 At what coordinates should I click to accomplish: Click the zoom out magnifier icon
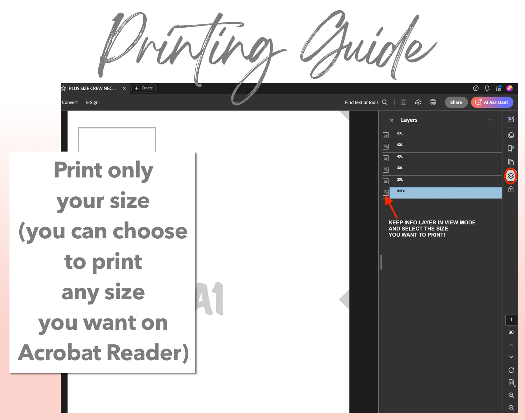point(511,408)
